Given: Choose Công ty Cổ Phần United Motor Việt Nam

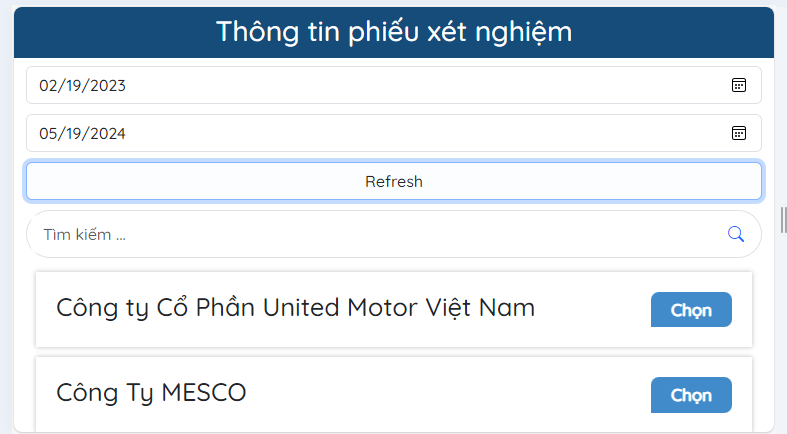Looking at the screenshot, I should click(x=691, y=310).
